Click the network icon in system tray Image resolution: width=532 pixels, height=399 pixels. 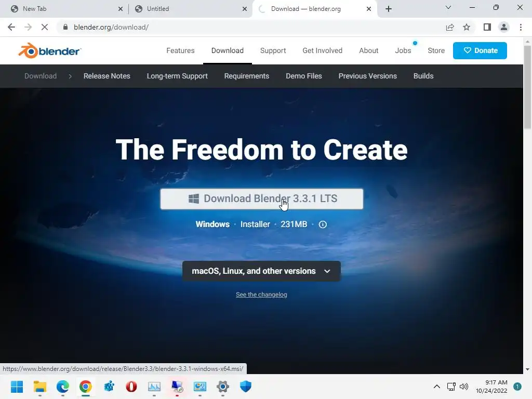[x=451, y=387]
